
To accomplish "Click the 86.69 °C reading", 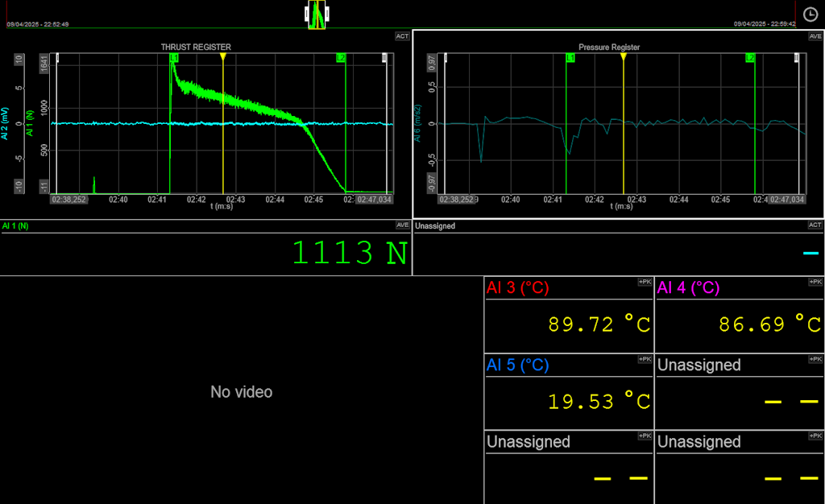I will click(769, 324).
